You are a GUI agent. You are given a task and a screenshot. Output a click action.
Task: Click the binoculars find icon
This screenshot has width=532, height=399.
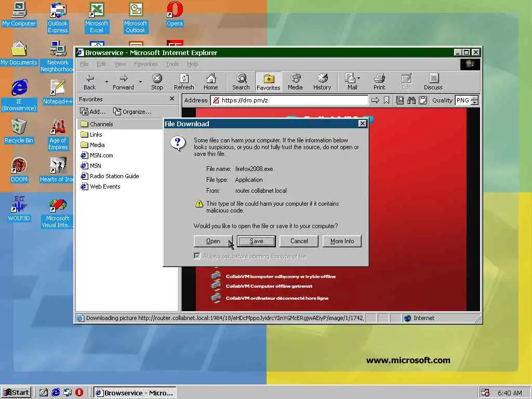[x=411, y=100]
